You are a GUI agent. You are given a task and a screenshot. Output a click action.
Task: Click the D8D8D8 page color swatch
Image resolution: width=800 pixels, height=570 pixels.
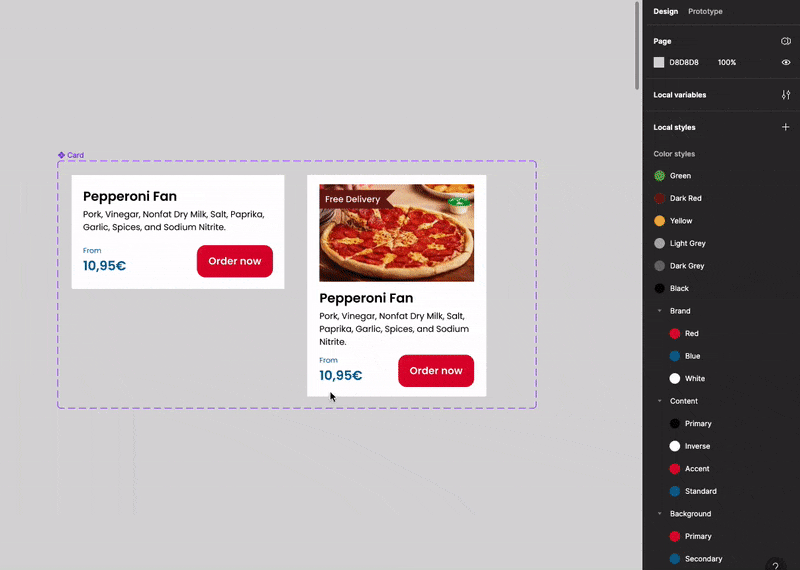pos(659,62)
